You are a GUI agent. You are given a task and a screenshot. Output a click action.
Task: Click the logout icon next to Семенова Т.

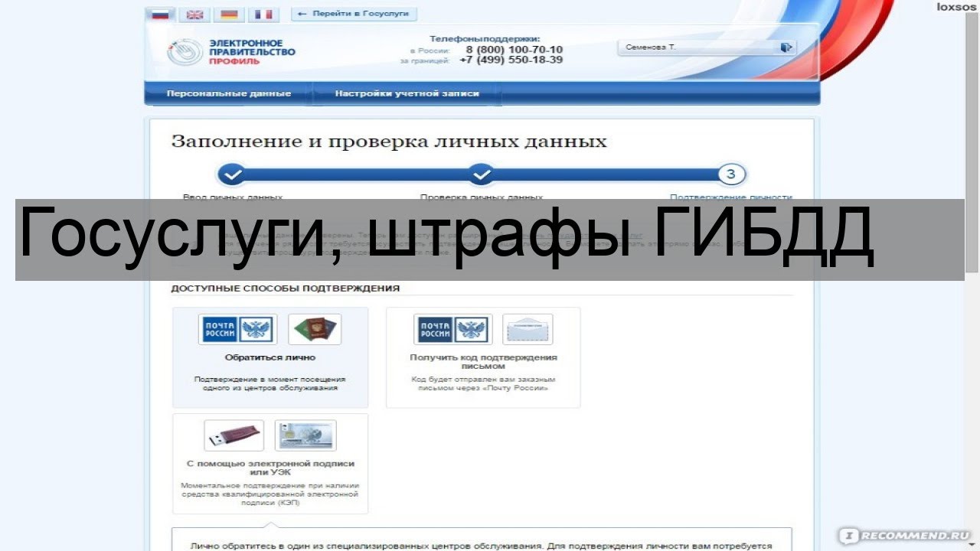786,47
